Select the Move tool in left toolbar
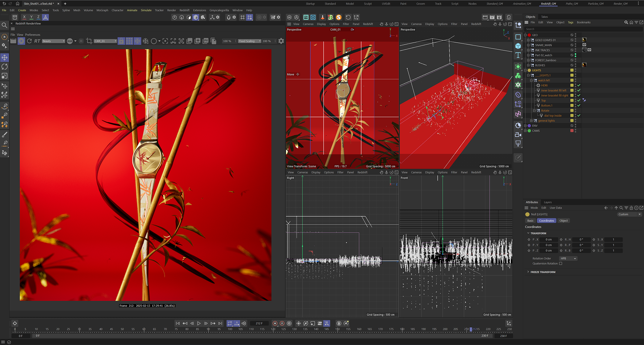Viewport: 644px width, 345px height. (x=5, y=58)
